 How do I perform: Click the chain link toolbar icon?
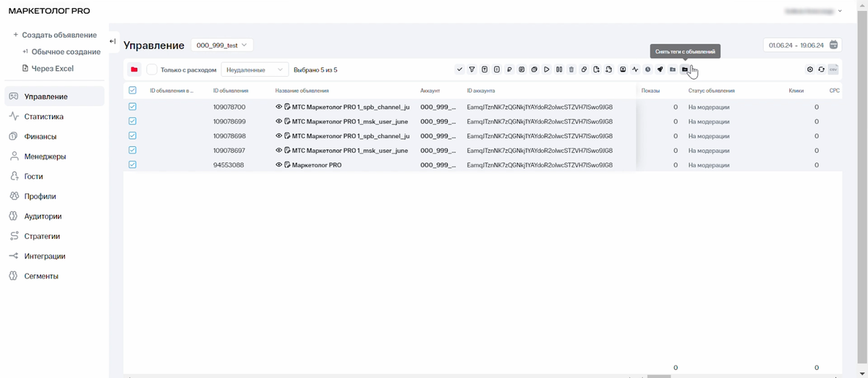pyautogui.click(x=584, y=70)
